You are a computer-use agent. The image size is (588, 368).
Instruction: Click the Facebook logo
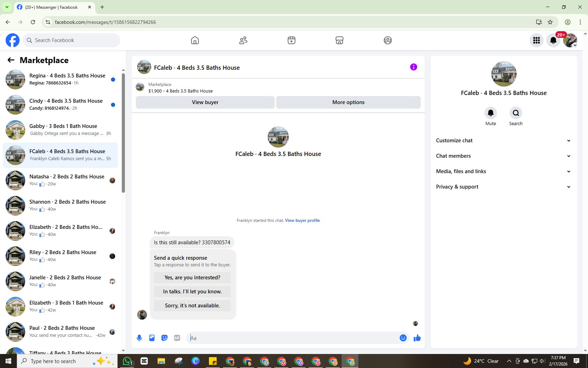[x=13, y=40]
